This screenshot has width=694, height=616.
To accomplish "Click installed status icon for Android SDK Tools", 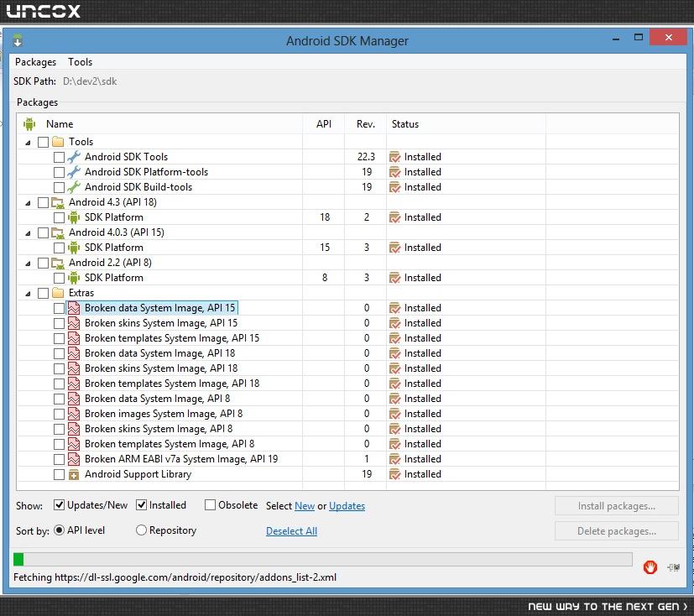I will 394,157.
